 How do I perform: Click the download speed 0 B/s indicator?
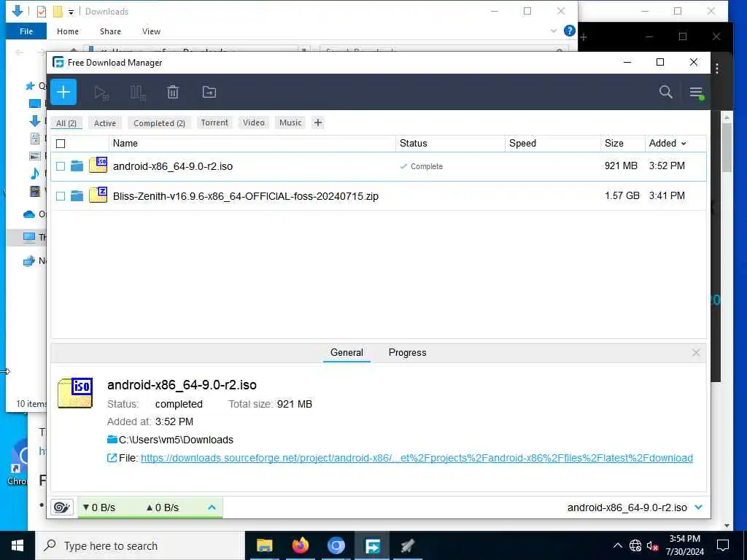point(99,507)
